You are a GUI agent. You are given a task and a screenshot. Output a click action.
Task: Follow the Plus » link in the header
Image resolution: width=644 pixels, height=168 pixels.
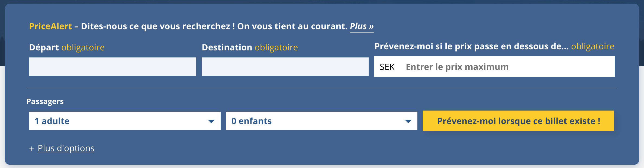click(362, 26)
